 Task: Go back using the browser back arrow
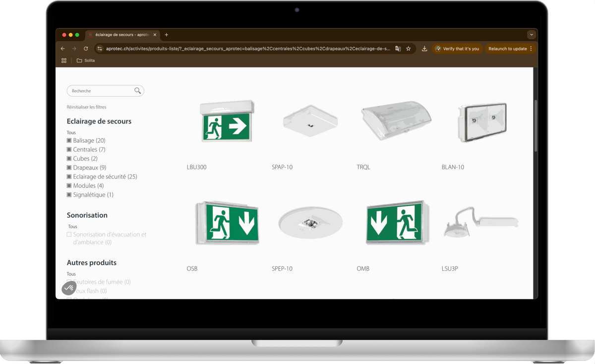[63, 49]
